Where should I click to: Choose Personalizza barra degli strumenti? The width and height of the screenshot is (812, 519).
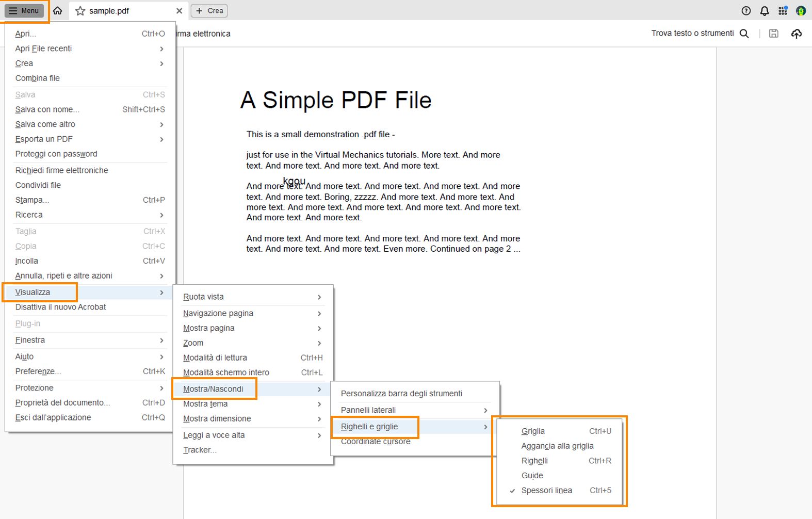(x=415, y=394)
